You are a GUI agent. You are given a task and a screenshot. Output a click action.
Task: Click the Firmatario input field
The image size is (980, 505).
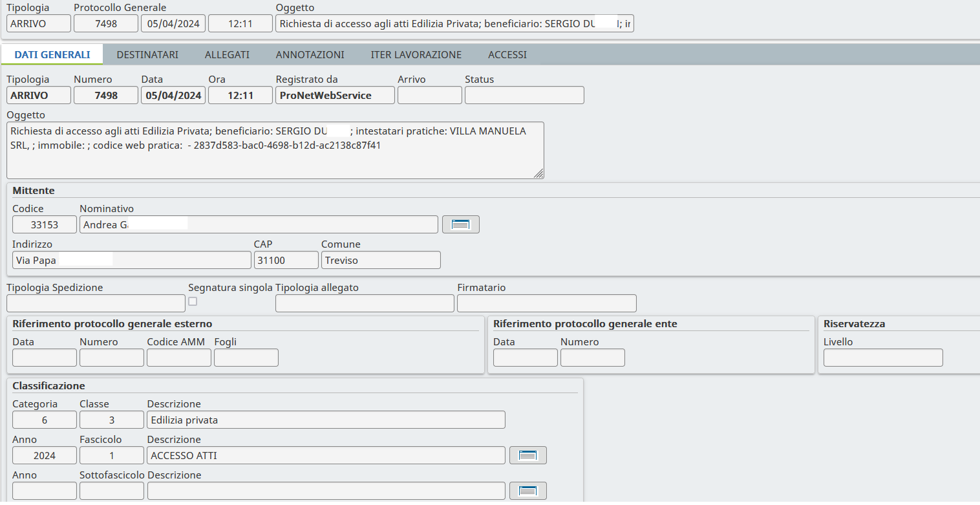pos(546,303)
